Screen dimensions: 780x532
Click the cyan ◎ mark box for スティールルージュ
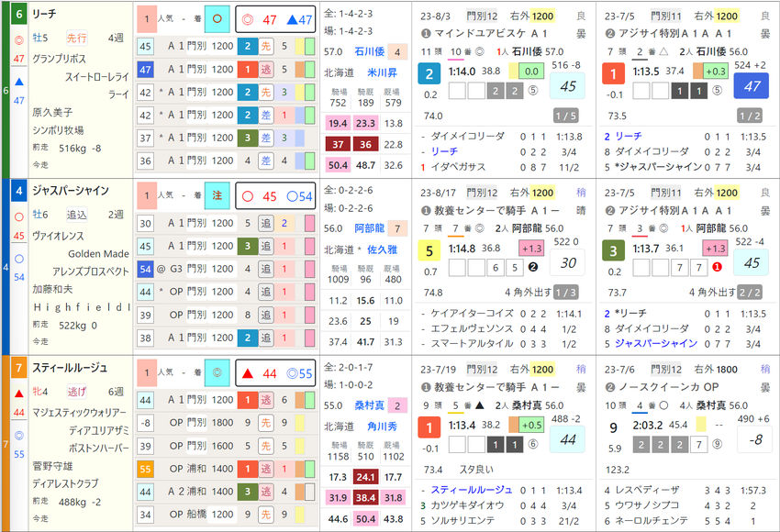pos(217,373)
